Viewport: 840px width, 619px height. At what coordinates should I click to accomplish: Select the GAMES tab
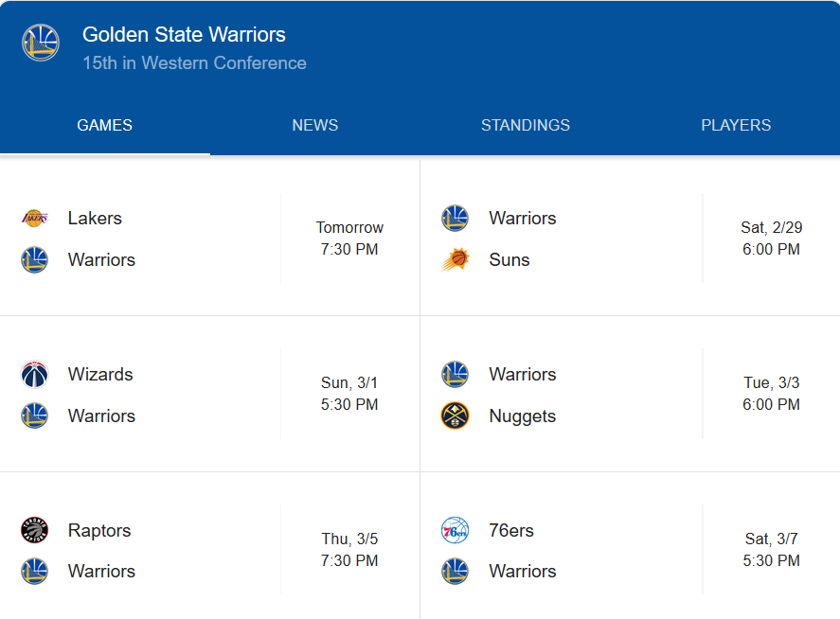(x=104, y=125)
